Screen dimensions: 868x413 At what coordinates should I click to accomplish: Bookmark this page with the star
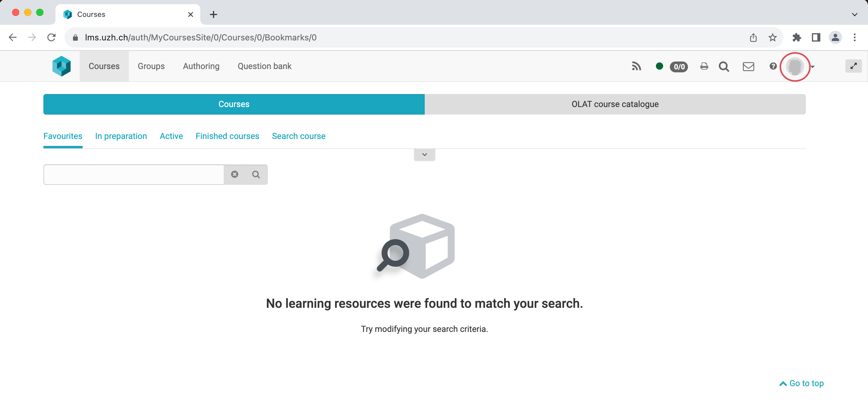773,37
